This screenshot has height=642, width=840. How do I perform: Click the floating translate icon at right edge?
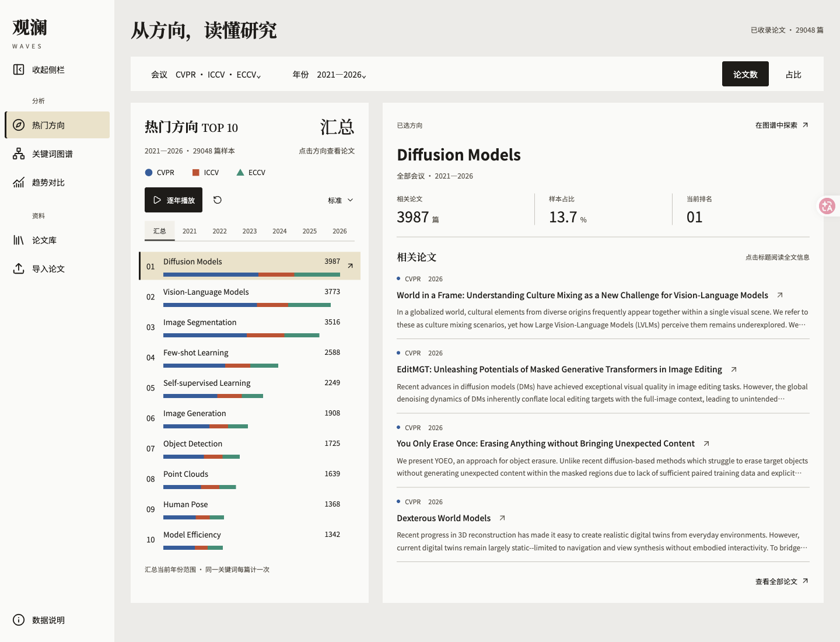(x=827, y=206)
